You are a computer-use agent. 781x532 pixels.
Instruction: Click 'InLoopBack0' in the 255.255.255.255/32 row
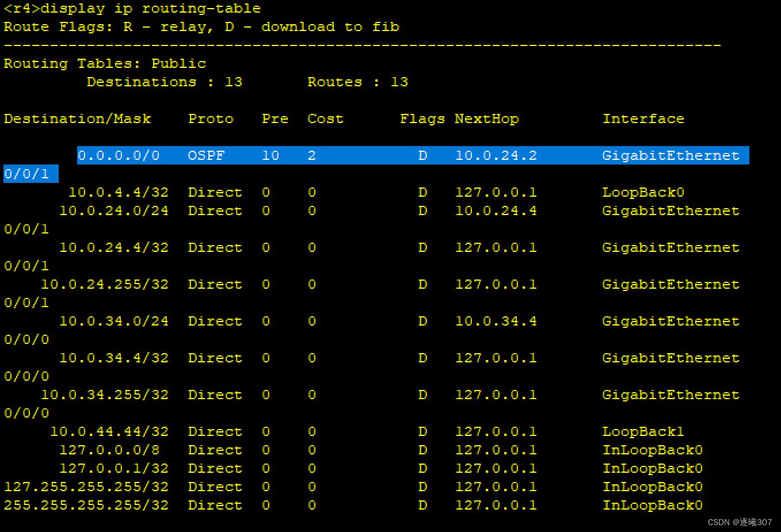pyautogui.click(x=653, y=506)
